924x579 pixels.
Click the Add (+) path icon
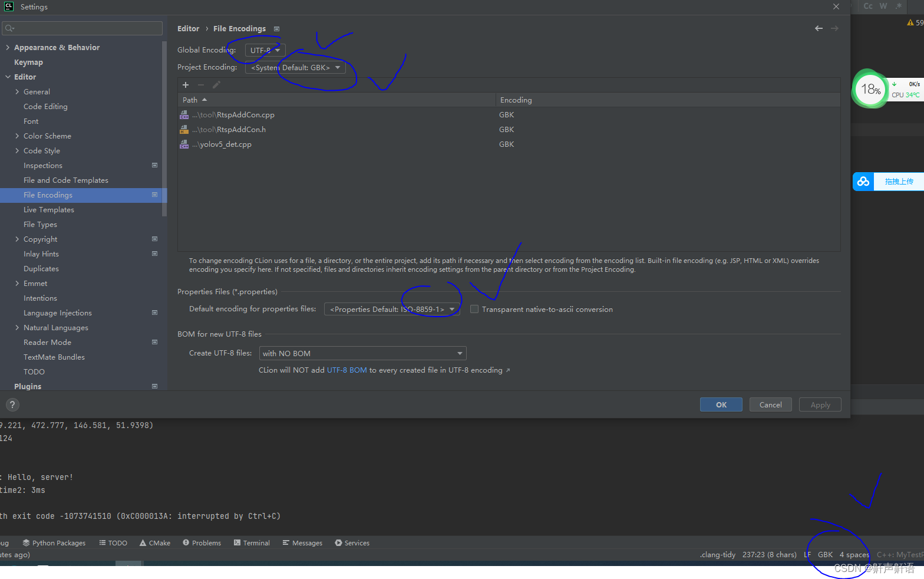[x=186, y=85]
